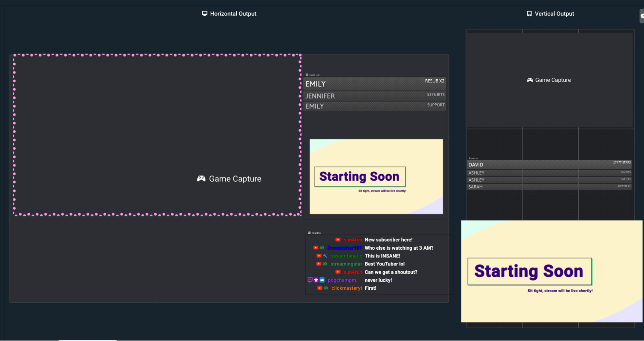Click the livewatcher101 username in chat
The width and height of the screenshot is (644, 341).
[x=344, y=248]
